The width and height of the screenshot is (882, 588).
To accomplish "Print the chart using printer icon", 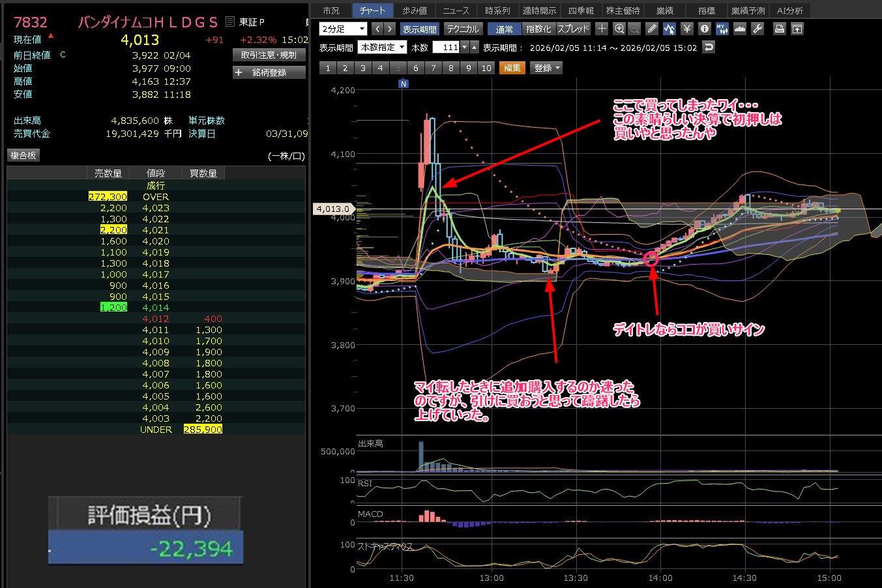I will 779,29.
